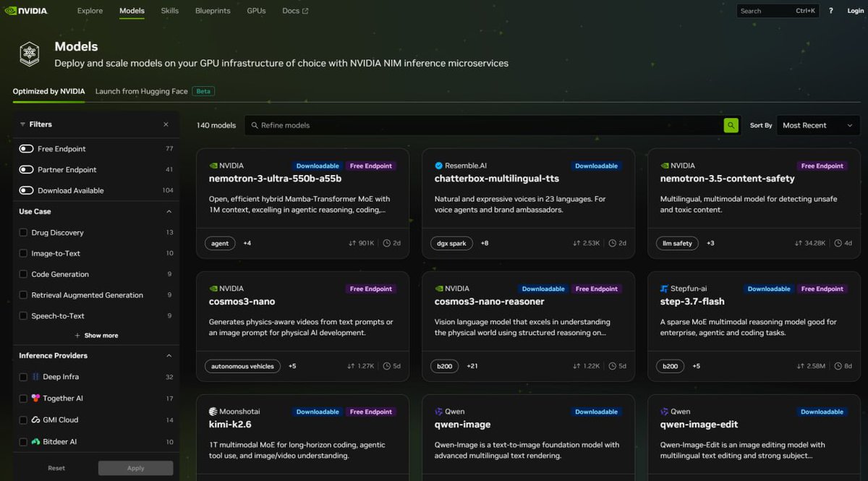Open the Blueprints nav item
Viewport: 868px width, 481px height.
coord(213,11)
